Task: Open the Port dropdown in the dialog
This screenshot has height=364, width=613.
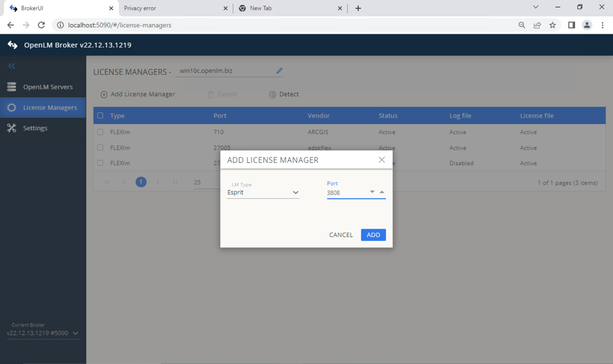Action: (372, 191)
